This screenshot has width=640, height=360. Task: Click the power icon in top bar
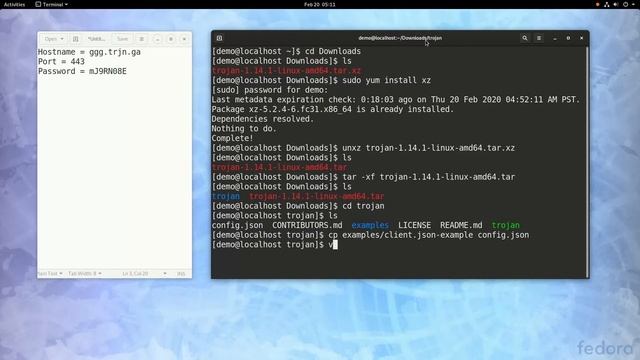click(625, 4)
